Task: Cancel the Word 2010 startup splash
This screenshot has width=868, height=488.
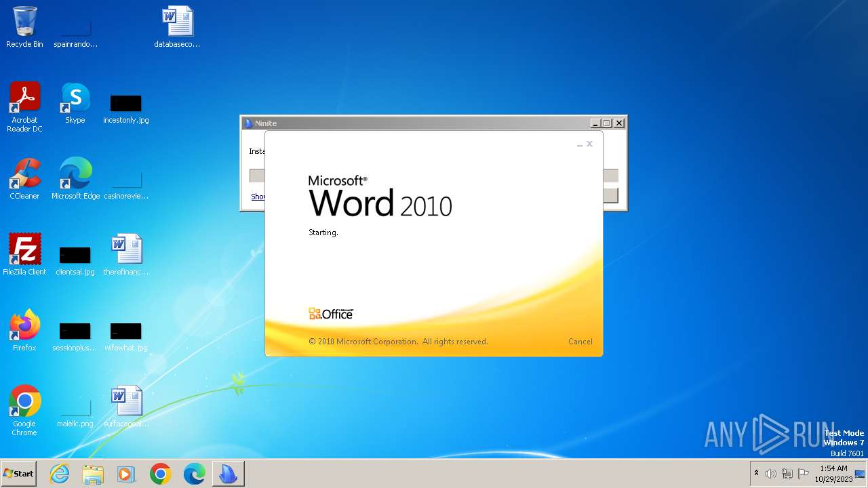Action: pyautogui.click(x=580, y=342)
